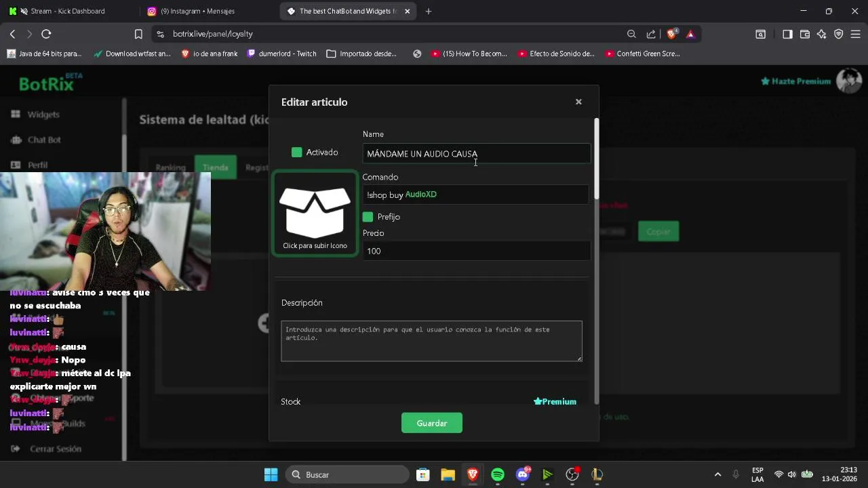The height and width of the screenshot is (488, 868).
Task: Click the Comando input field
Action: point(476,195)
